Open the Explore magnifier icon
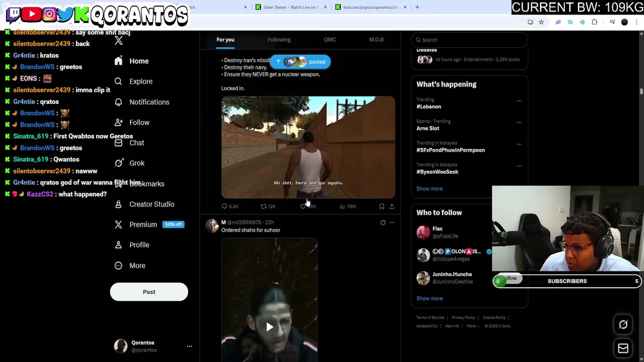 click(118, 81)
